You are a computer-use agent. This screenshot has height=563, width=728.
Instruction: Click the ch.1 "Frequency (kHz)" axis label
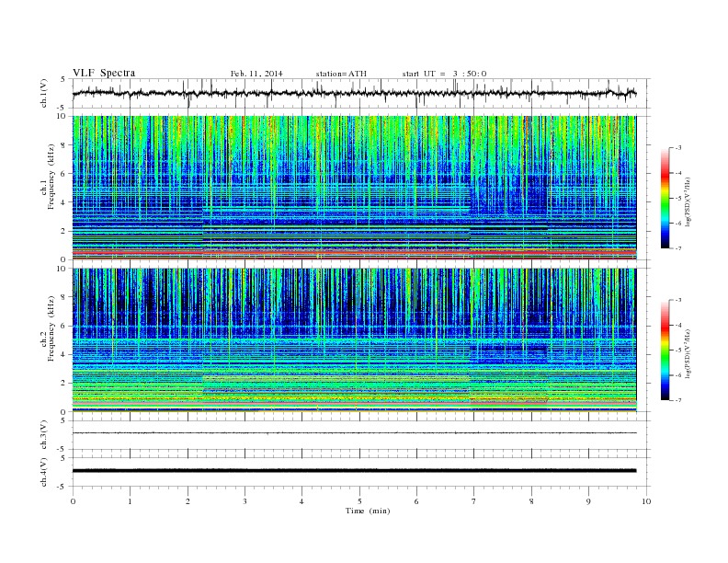coord(51,177)
